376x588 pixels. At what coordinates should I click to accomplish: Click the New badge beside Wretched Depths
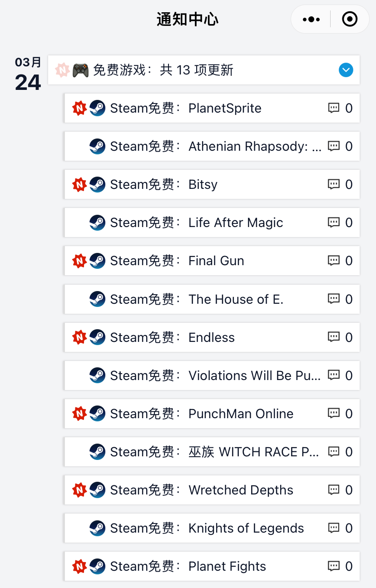click(79, 490)
